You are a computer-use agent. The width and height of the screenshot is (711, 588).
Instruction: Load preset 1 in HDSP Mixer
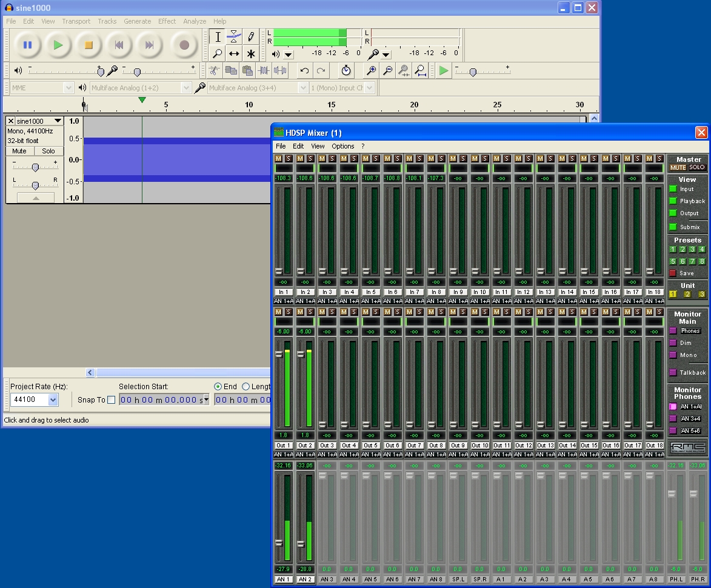click(673, 249)
